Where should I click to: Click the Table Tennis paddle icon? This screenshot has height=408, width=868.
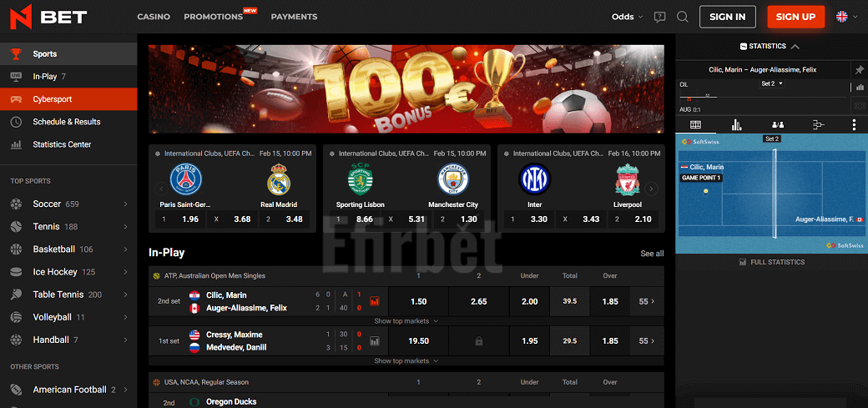pyautogui.click(x=16, y=295)
